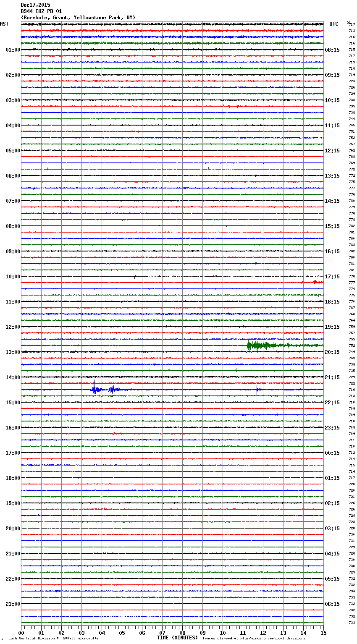Select the 11:00 MST row label
Image resolution: width=357 pixels, height=644 pixels.
(x=13, y=302)
